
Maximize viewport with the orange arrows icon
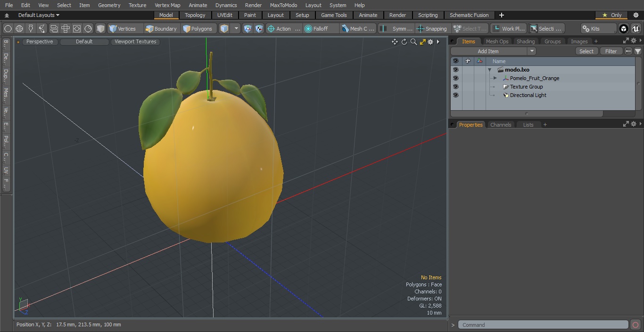[x=423, y=41]
